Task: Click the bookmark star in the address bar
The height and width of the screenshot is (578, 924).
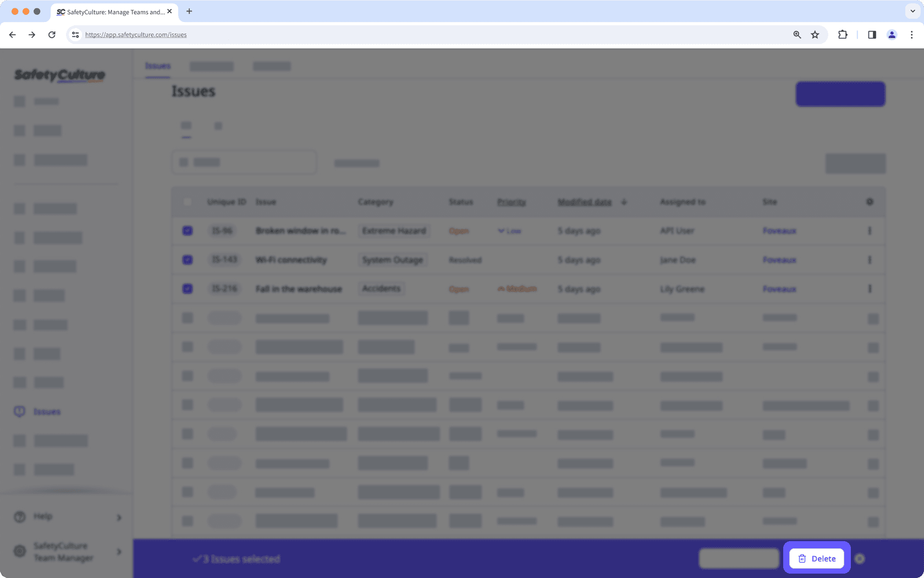Action: tap(815, 34)
